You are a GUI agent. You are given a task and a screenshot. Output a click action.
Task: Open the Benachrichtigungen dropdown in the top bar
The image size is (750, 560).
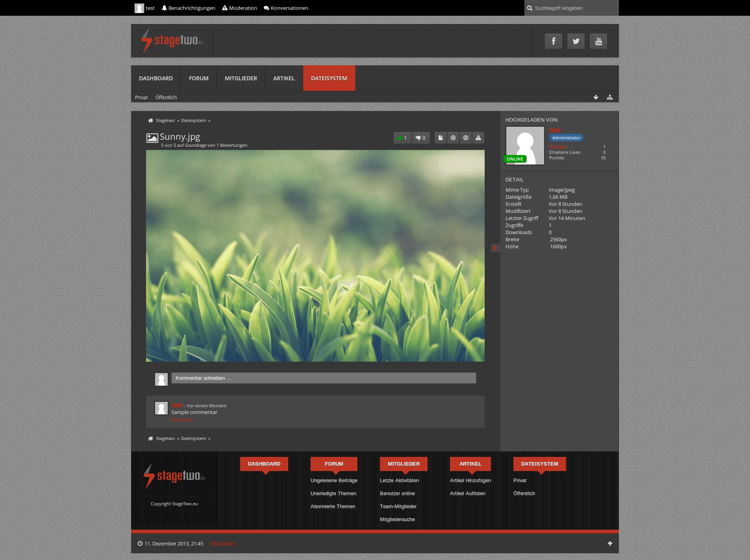click(189, 8)
